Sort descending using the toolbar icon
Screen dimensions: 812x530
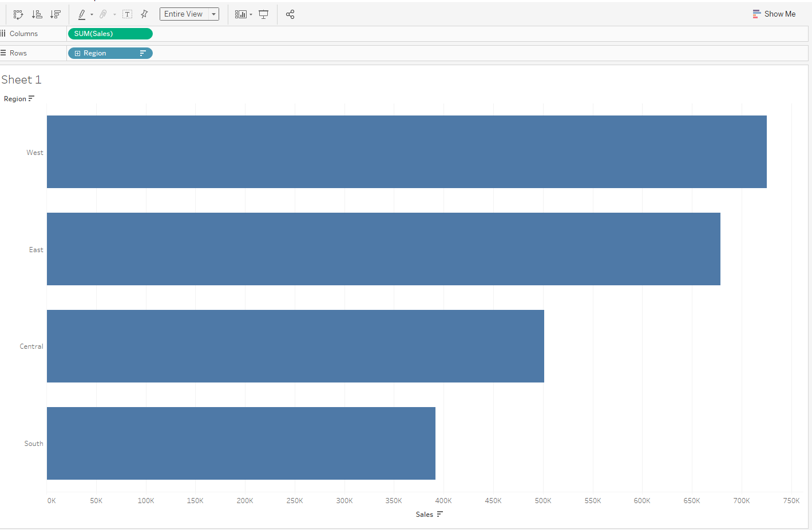pos(56,14)
